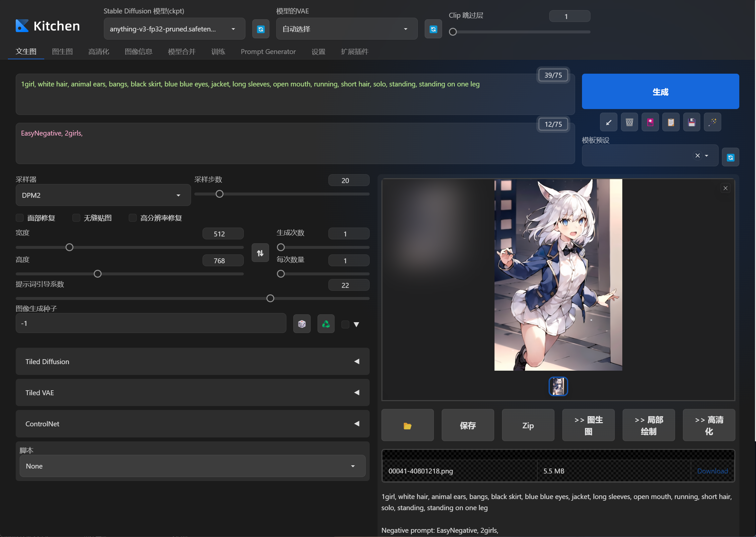Image resolution: width=756 pixels, height=537 pixels.
Task: Adjust the CFG scale 提示词引导系数 slider
Action: point(193,298)
